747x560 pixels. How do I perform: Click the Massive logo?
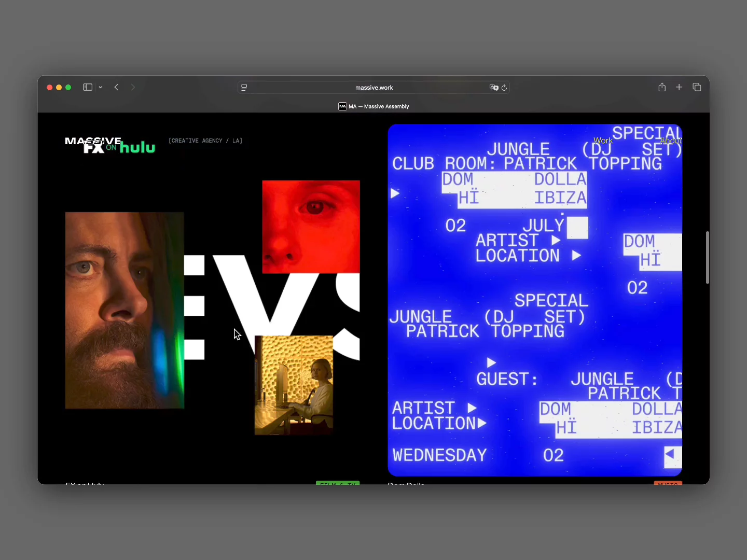tap(93, 141)
